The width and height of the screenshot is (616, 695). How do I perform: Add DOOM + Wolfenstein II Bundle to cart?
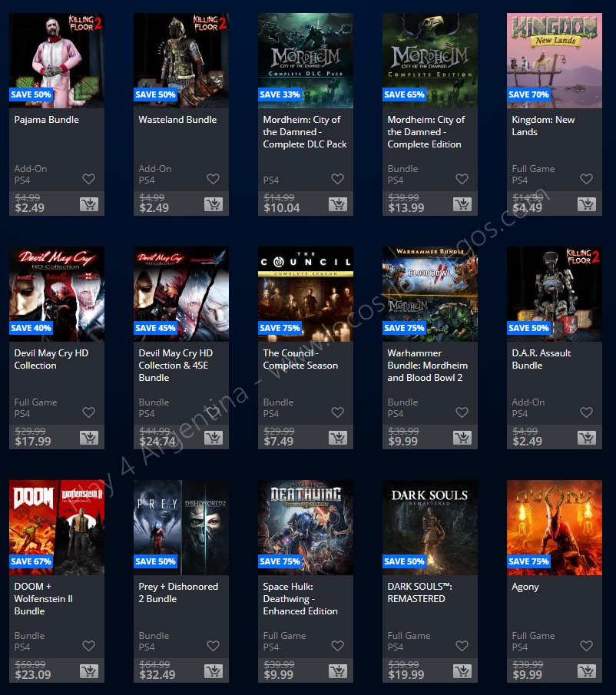pos(89,671)
